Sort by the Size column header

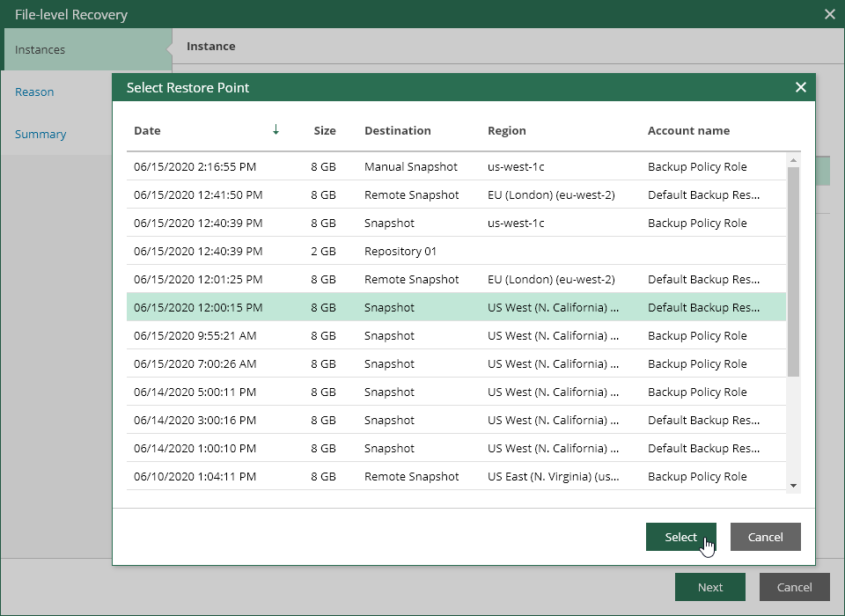pyautogui.click(x=325, y=130)
